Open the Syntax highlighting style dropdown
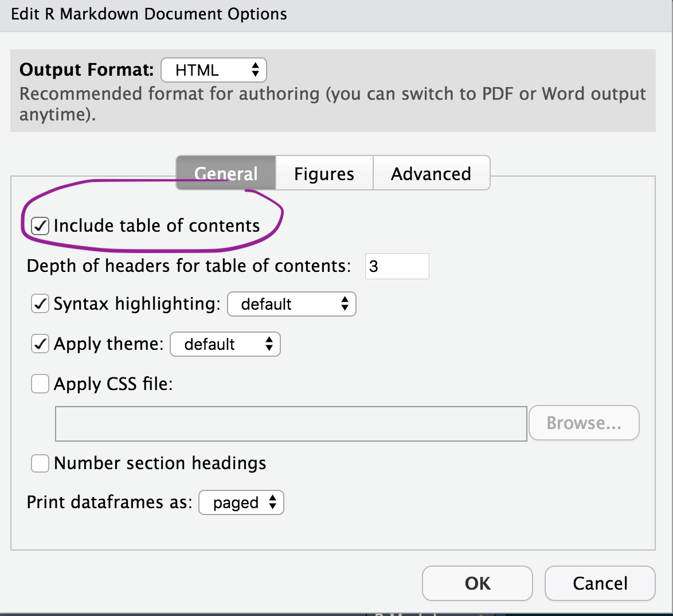The image size is (673, 616). pos(291,304)
